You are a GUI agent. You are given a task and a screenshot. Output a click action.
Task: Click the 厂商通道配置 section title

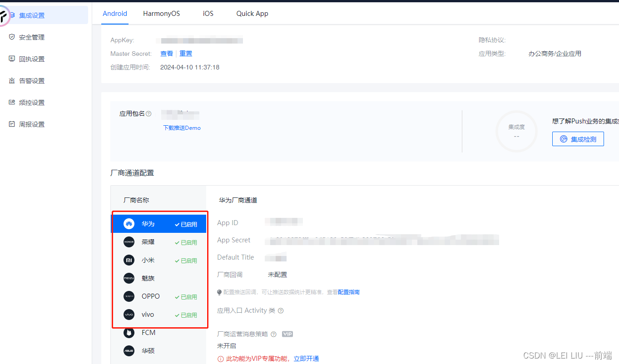(x=132, y=173)
